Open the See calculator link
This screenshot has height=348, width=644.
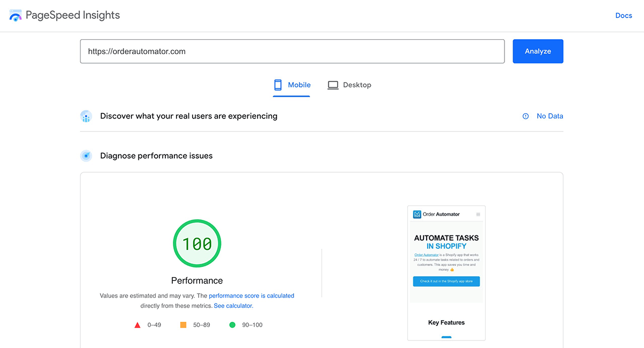click(233, 306)
